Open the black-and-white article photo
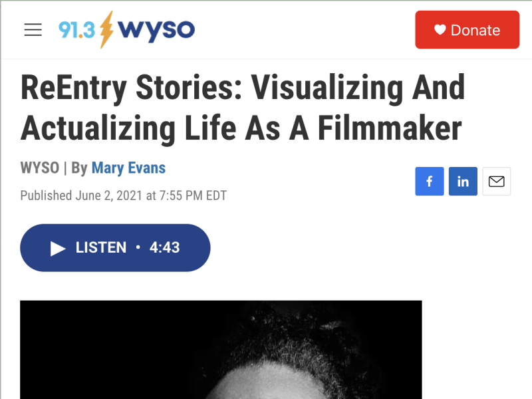Image resolution: width=532 pixels, height=399 pixels. coord(221,350)
